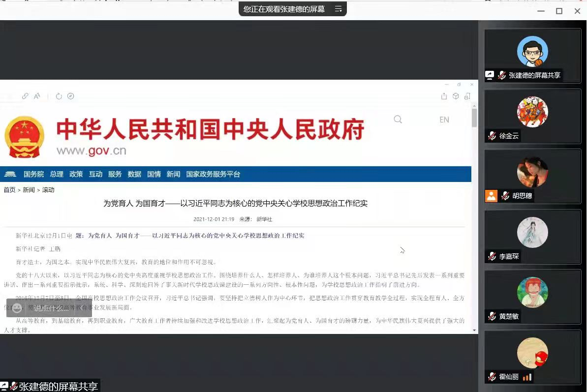The width and height of the screenshot is (587, 392).
Task: Open the 互动 menu item
Action: [95, 174]
